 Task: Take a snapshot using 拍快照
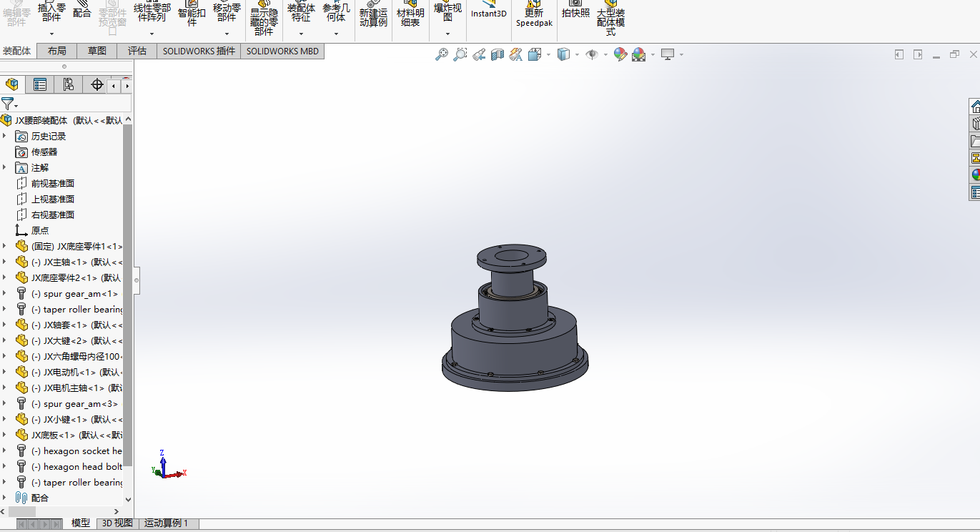point(575,13)
